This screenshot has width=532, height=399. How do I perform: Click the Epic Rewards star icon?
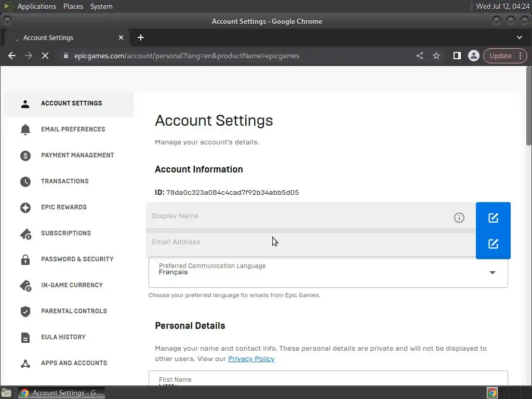coord(25,208)
